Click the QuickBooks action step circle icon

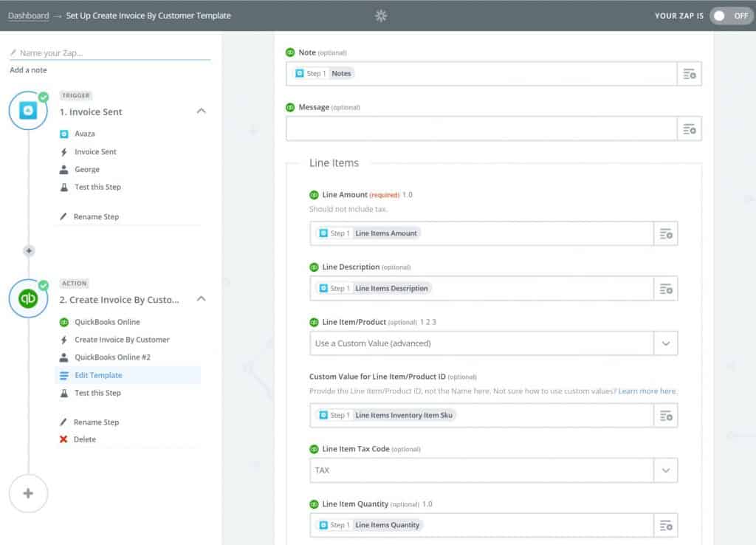[x=28, y=298]
